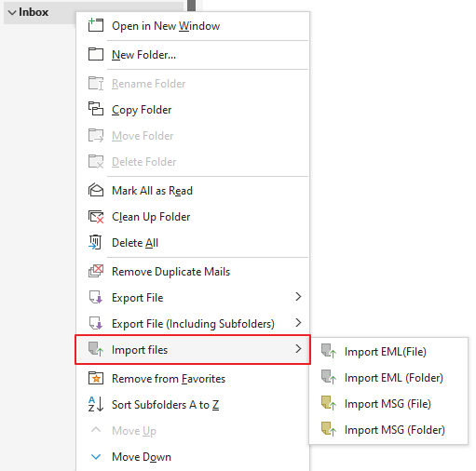Click the Delete All trash icon
476x471 pixels.
95,242
